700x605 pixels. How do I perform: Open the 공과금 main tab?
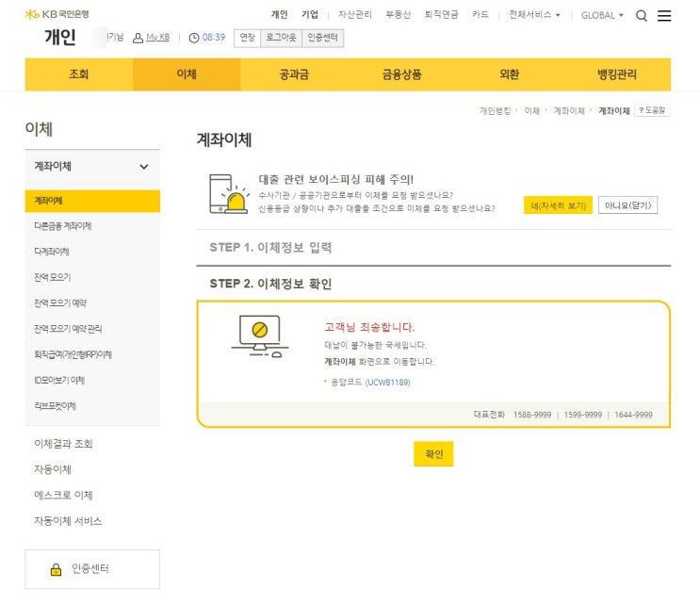[x=294, y=74]
